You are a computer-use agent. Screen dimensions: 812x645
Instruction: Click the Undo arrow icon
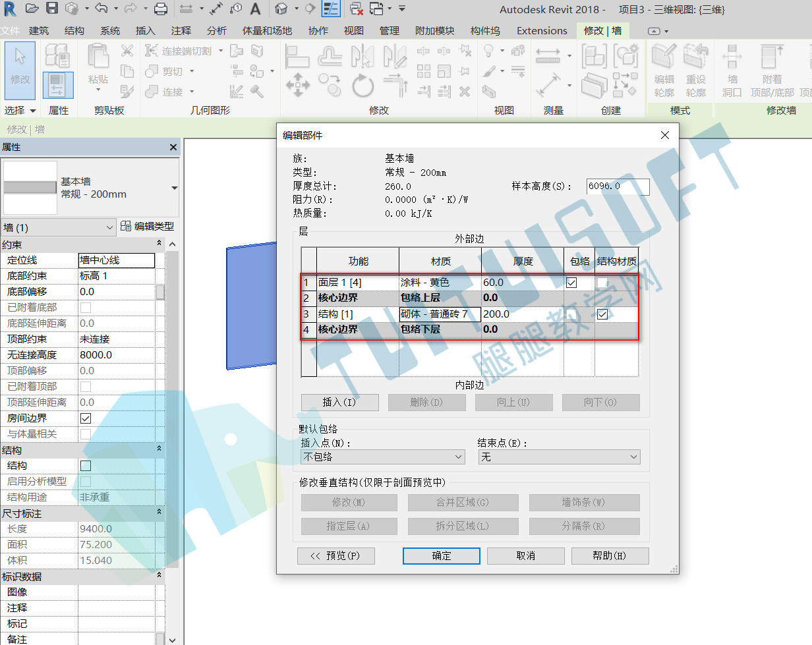point(101,9)
